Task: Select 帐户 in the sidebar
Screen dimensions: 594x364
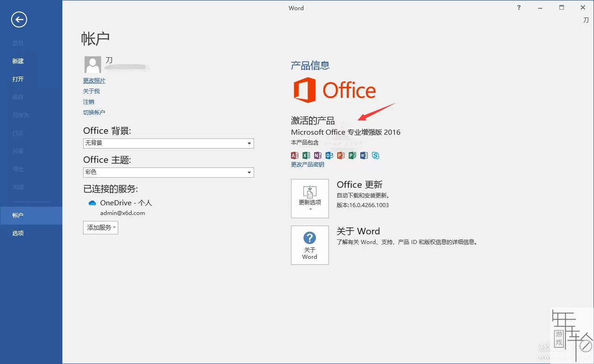Action: pyautogui.click(x=31, y=215)
